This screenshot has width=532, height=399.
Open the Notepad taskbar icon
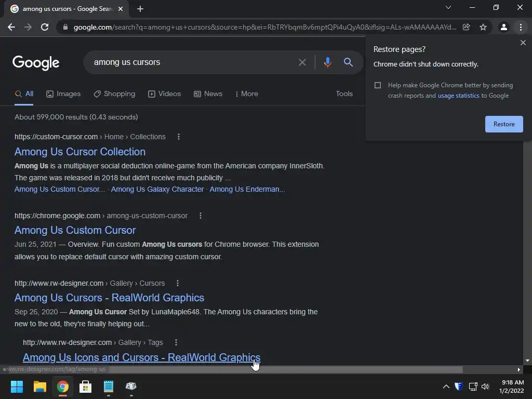pos(108,387)
